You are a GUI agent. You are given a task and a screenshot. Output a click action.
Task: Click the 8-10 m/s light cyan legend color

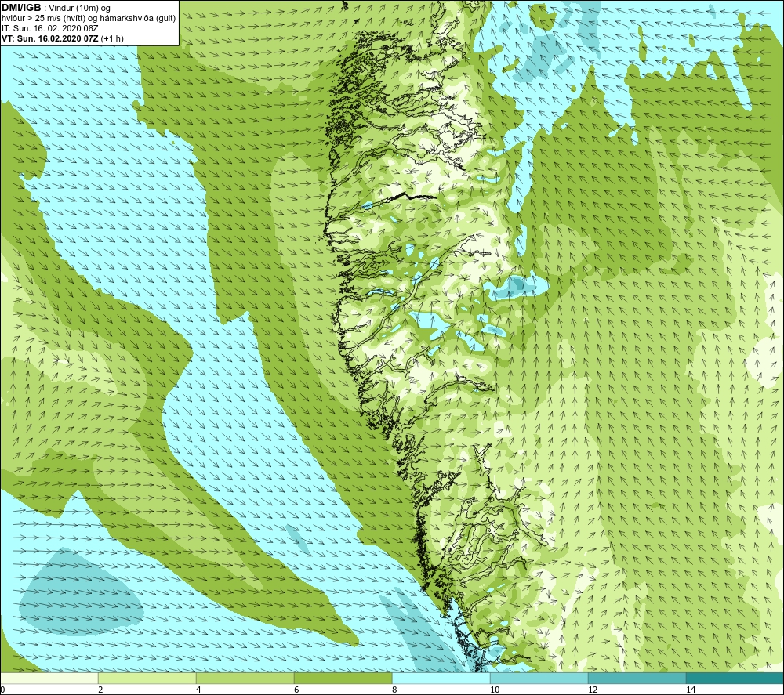click(441, 678)
